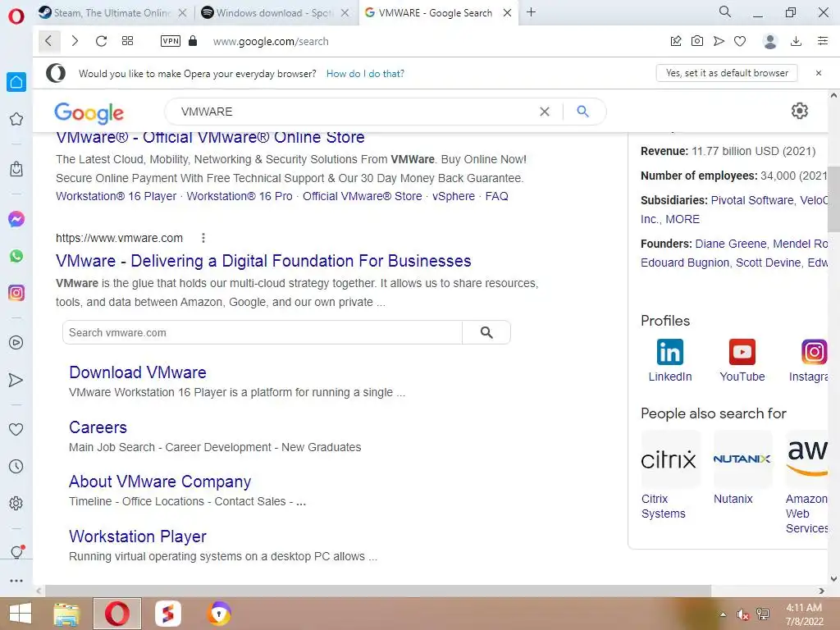The height and width of the screenshot is (630, 840).
Task: Open sidebar Settings gear icon
Action: tap(16, 503)
